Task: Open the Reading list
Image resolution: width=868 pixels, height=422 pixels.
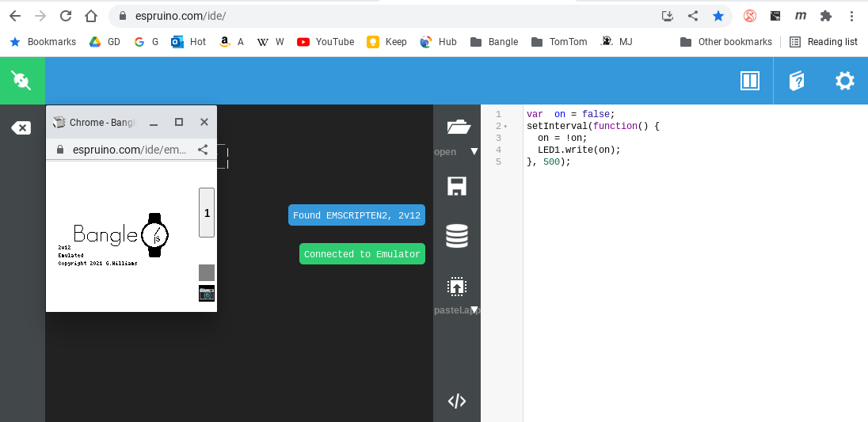Action: tap(823, 42)
